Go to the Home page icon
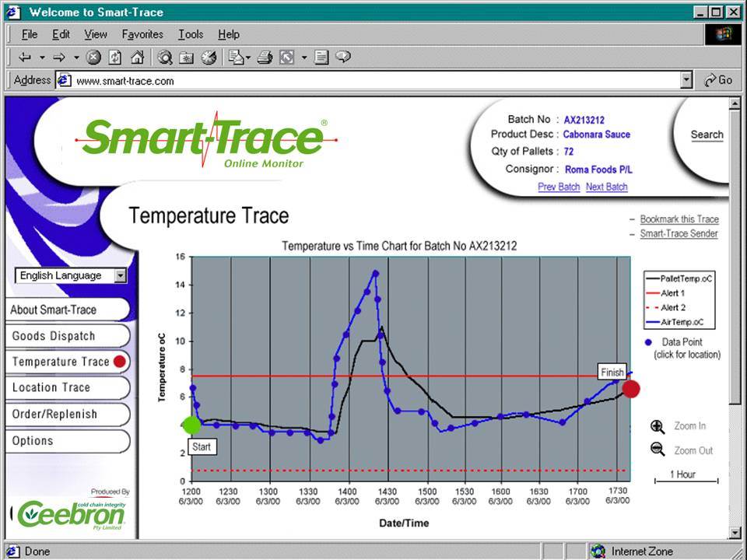This screenshot has height=560, width=747. (137, 58)
